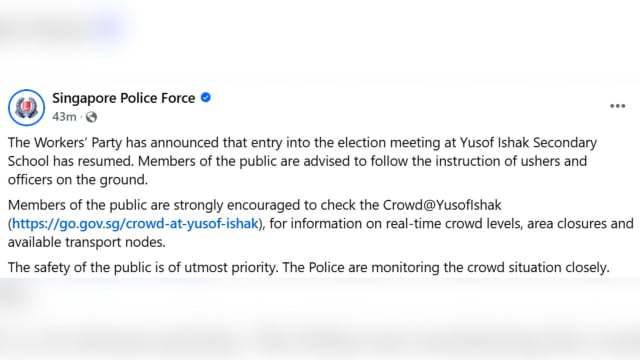Click the blue verified badge checkmark
The width and height of the screenshot is (640, 360).
tap(206, 98)
